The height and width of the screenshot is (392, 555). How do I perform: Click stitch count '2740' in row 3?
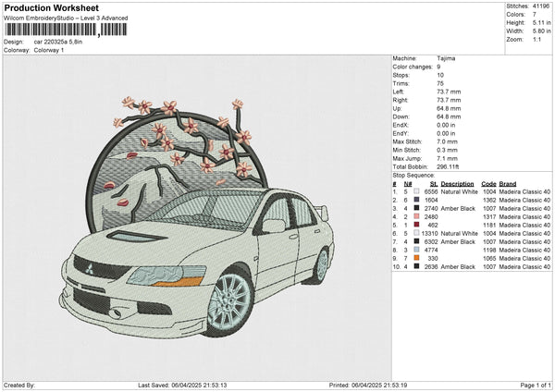tap(431, 208)
